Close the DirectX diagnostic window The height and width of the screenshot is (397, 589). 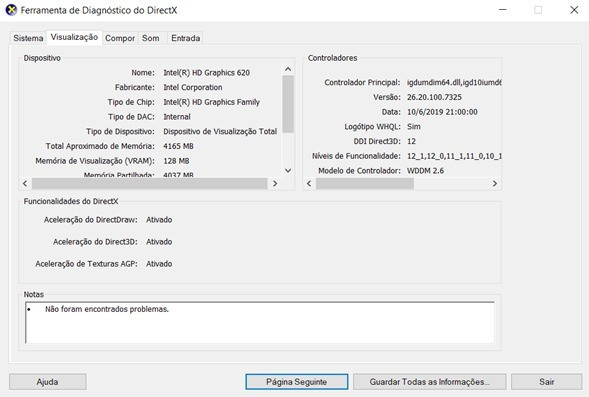[x=574, y=10]
